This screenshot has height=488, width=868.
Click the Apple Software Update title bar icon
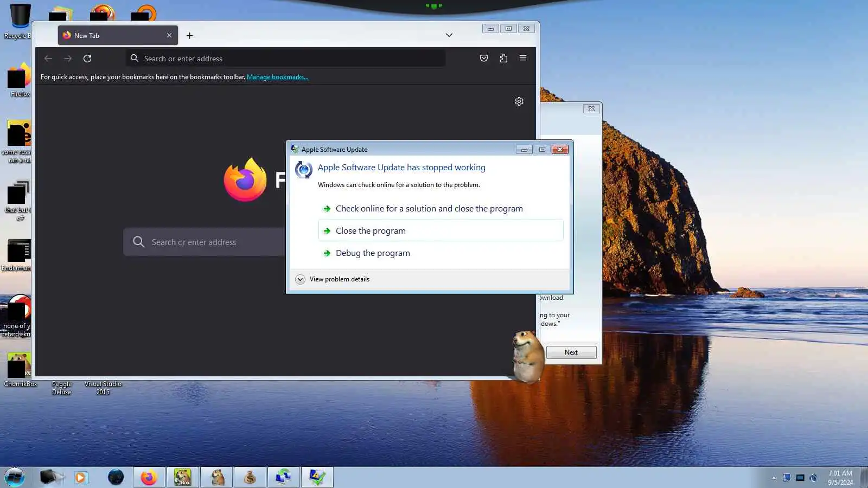295,149
